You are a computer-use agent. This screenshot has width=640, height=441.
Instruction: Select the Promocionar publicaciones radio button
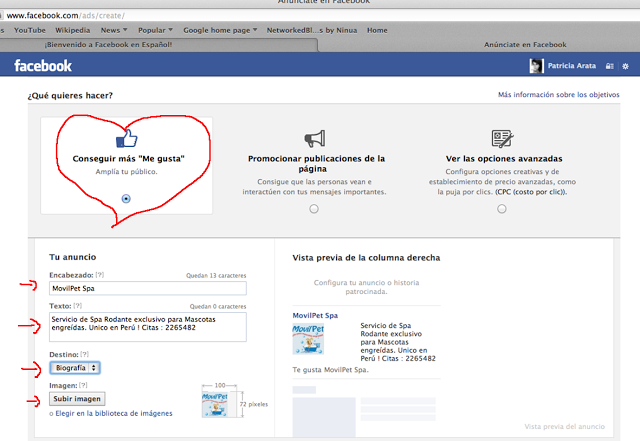pyautogui.click(x=313, y=209)
